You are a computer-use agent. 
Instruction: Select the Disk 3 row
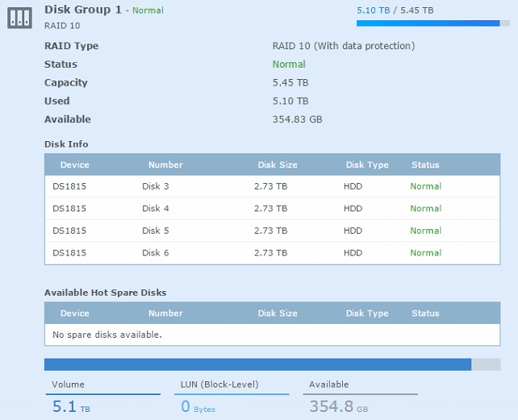click(272, 186)
